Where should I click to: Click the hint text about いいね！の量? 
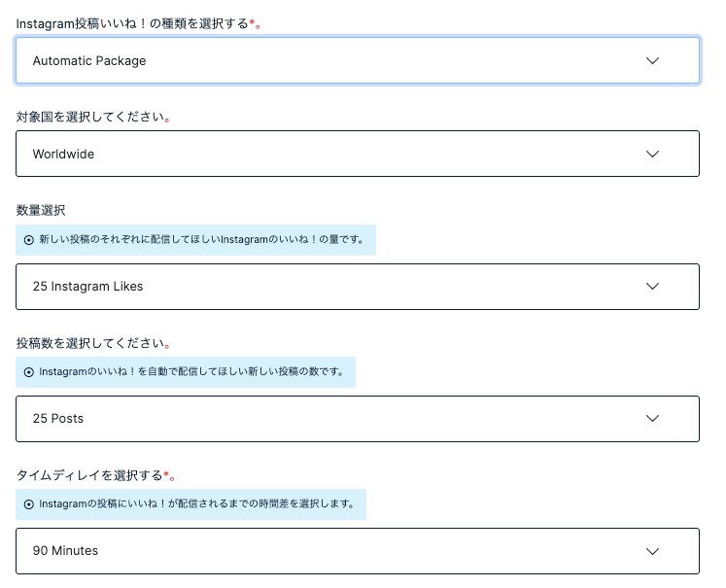click(202, 240)
